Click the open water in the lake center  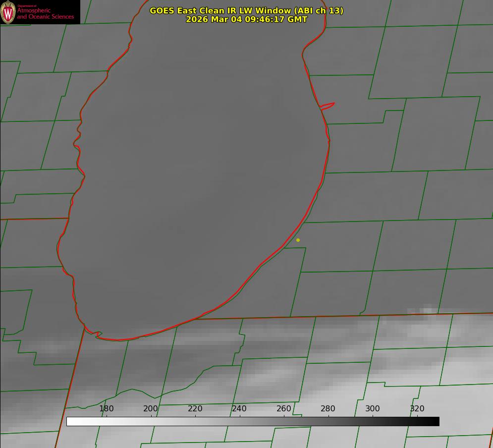point(198,173)
